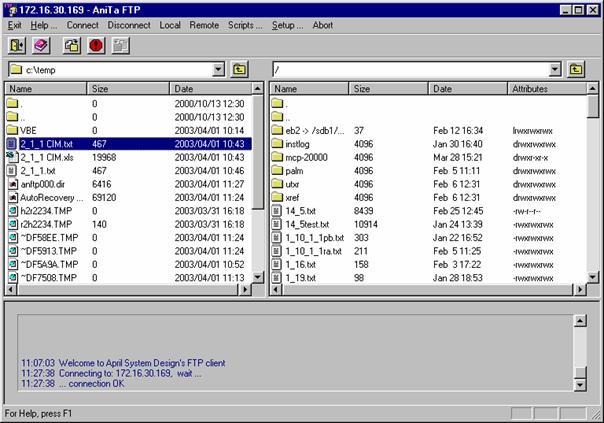Click the Connect folder toolbar icon
This screenshot has width=604, height=423.
coord(71,45)
